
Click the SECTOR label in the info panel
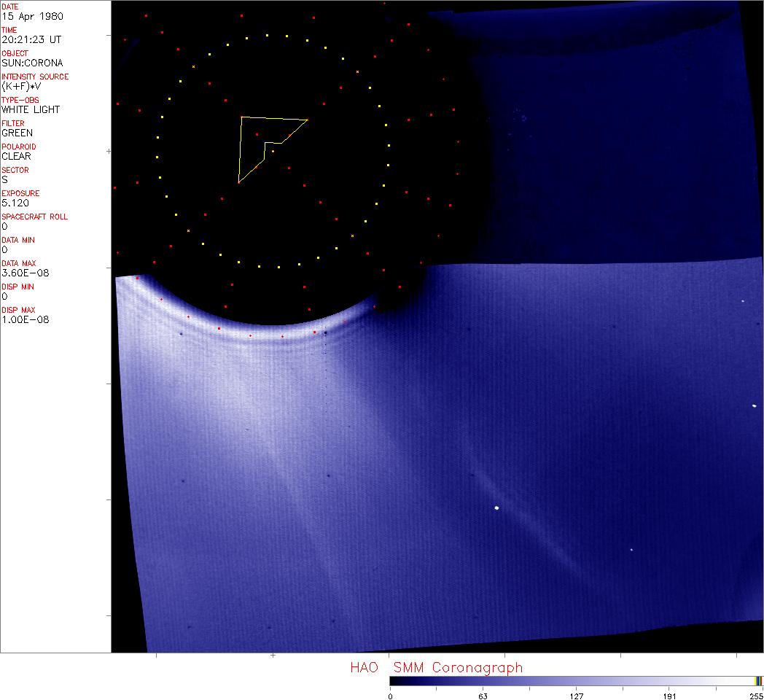pos(15,170)
